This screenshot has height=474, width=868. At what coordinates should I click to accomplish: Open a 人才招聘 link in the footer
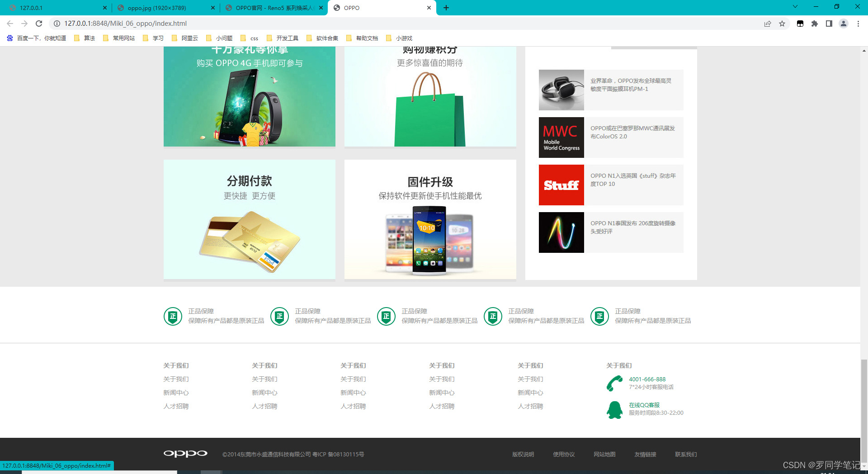click(x=176, y=406)
